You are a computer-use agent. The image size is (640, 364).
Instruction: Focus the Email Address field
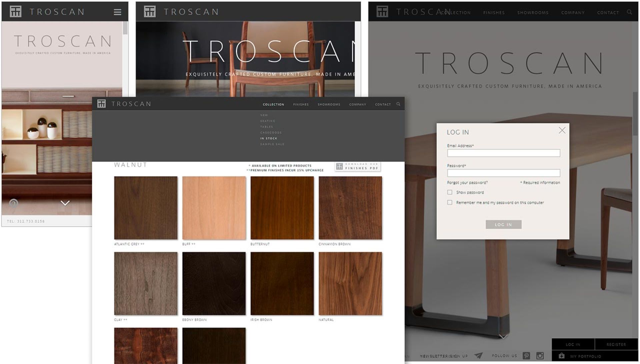503,153
